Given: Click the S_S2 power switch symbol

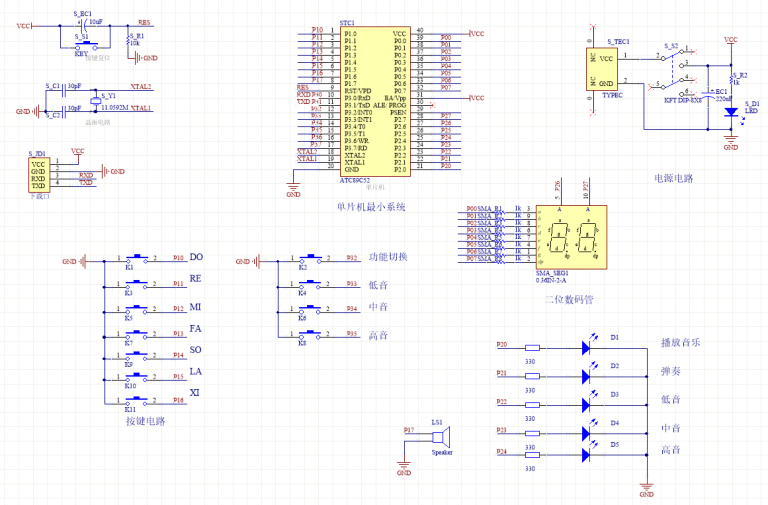Looking at the screenshot, I should pyautogui.click(x=675, y=72).
